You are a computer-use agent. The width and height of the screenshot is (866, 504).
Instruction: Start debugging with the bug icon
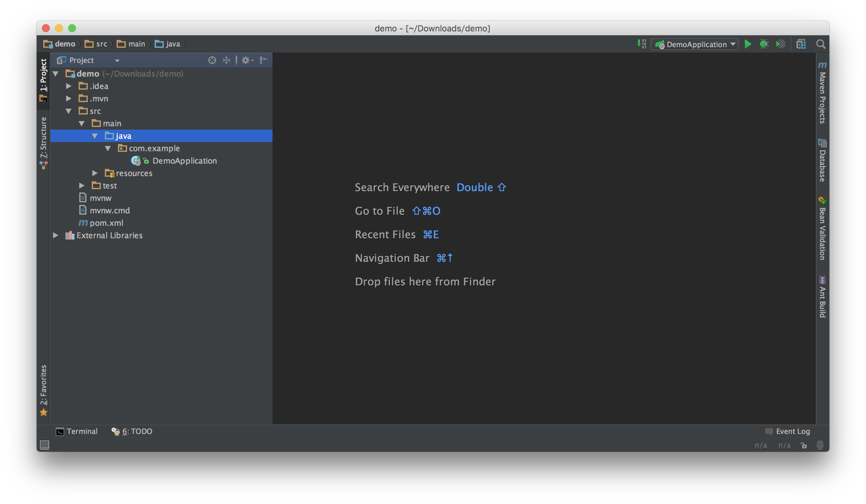point(764,44)
